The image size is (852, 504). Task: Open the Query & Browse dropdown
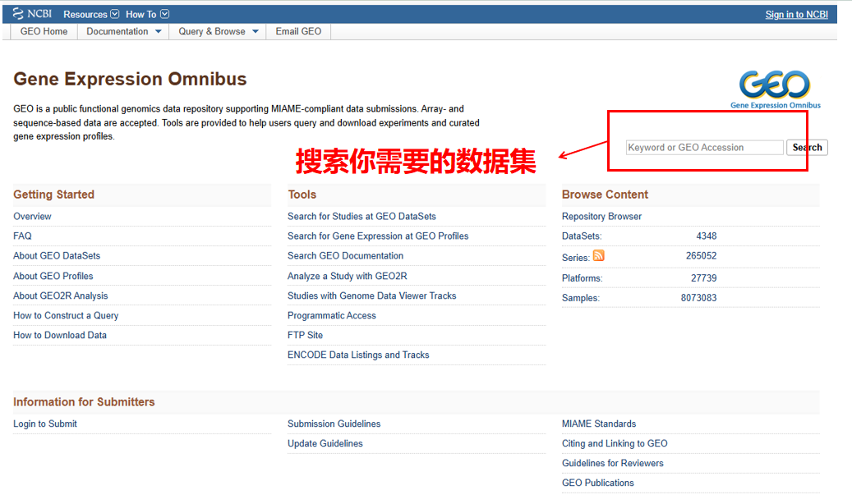219,31
